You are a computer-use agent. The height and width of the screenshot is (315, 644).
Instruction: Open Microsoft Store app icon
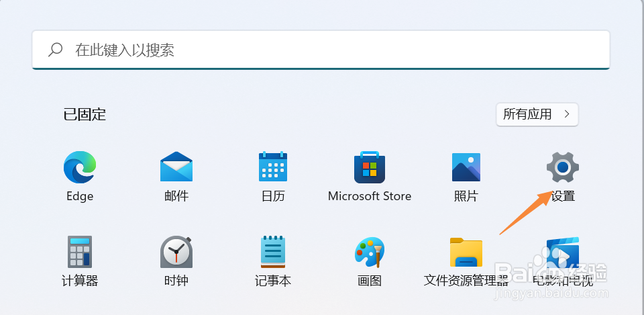click(x=370, y=167)
